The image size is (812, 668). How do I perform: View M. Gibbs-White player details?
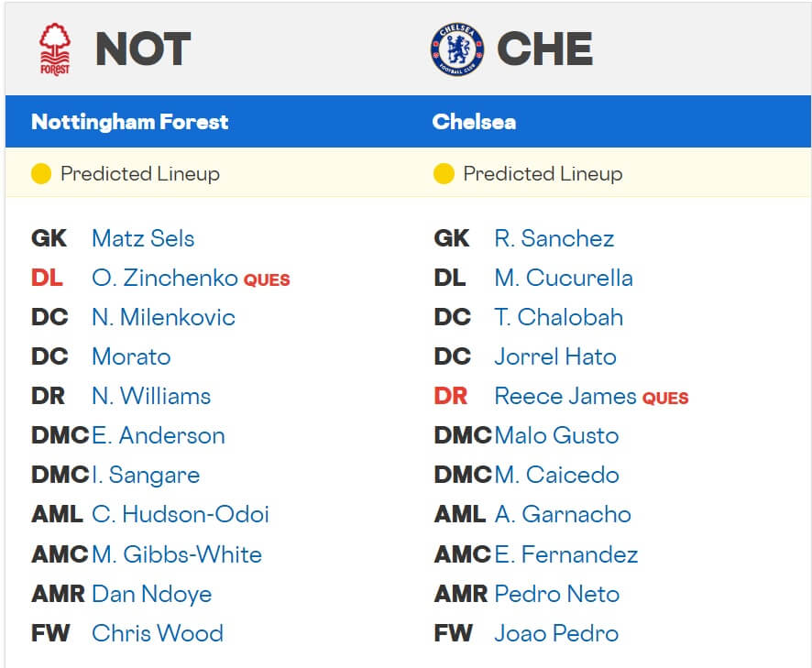177,554
